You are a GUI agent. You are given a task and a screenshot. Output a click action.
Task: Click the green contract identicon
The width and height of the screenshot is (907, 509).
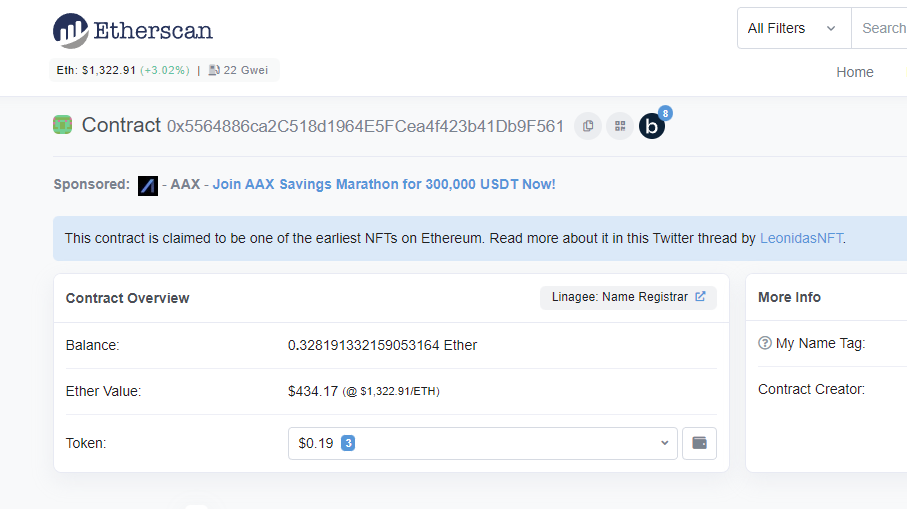(x=62, y=125)
